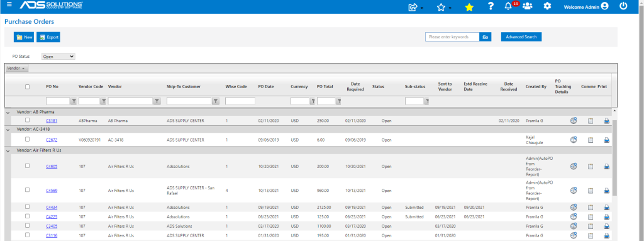Open PO tracking globe for C3181
The image size is (644, 241).
[574, 121]
